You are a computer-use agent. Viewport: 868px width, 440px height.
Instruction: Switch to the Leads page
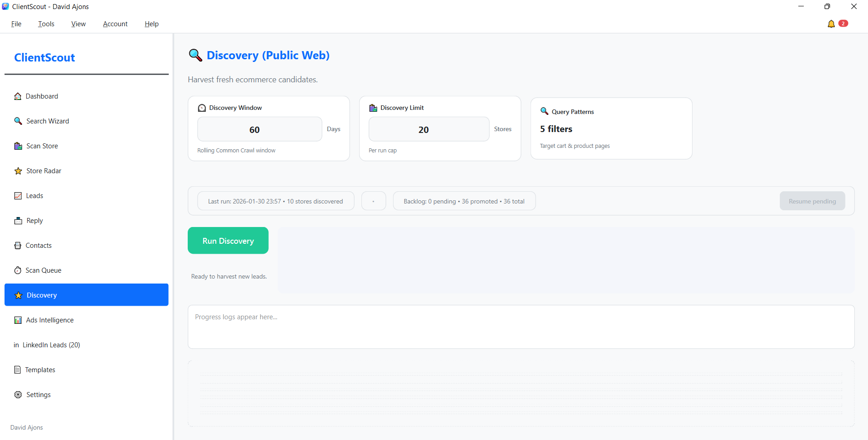point(86,196)
